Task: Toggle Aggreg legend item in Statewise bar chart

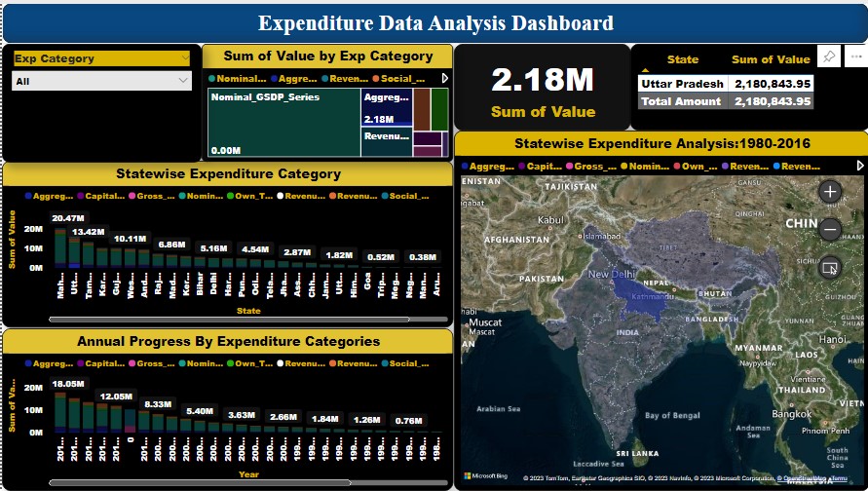Action: [x=51, y=196]
